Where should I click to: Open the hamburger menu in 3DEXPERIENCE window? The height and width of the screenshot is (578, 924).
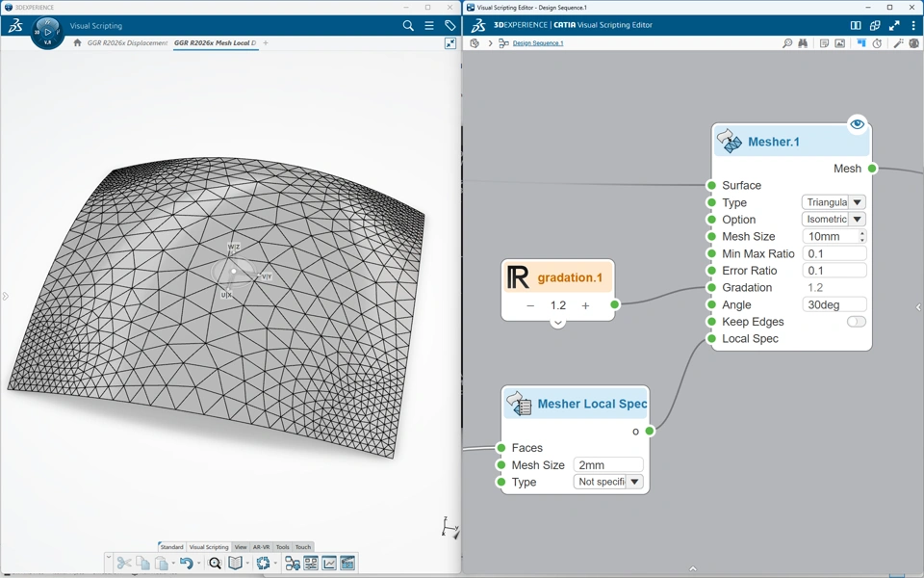click(x=429, y=25)
